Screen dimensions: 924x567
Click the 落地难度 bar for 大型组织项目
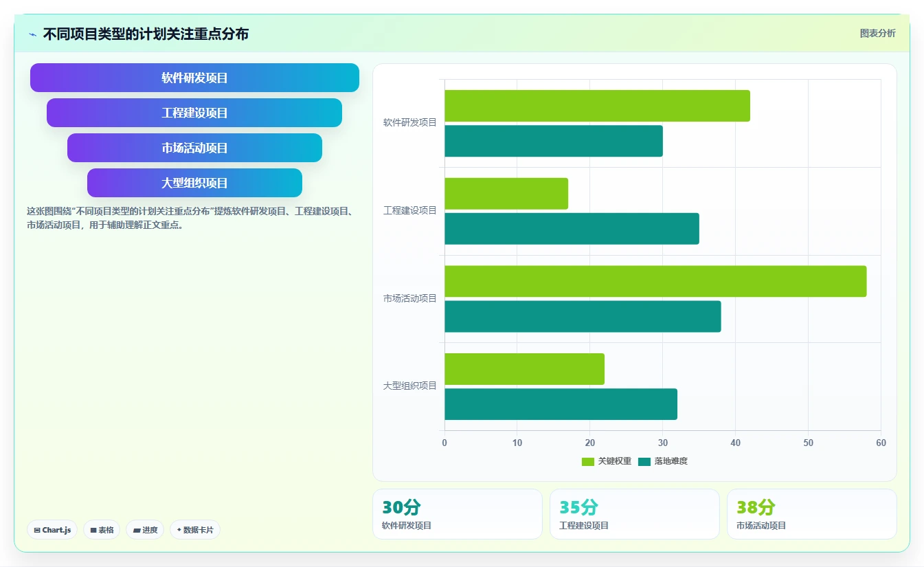[x=561, y=404]
